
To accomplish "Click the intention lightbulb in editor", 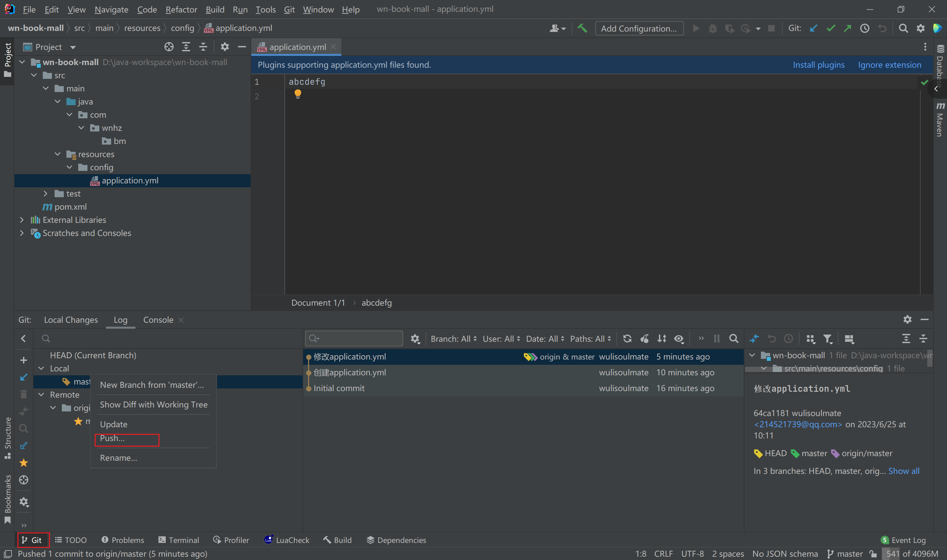I will pyautogui.click(x=298, y=94).
